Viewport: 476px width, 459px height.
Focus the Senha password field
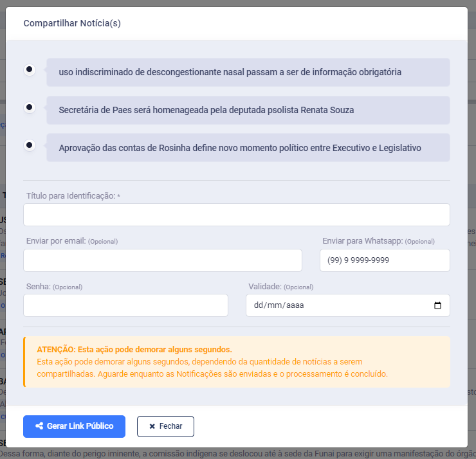click(125, 305)
